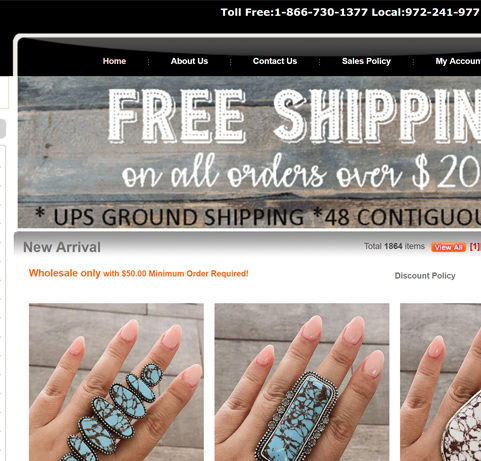Screen dimensions: 481x461
Task: Click the FREE SHIPPING banner headline
Action: pos(295,116)
